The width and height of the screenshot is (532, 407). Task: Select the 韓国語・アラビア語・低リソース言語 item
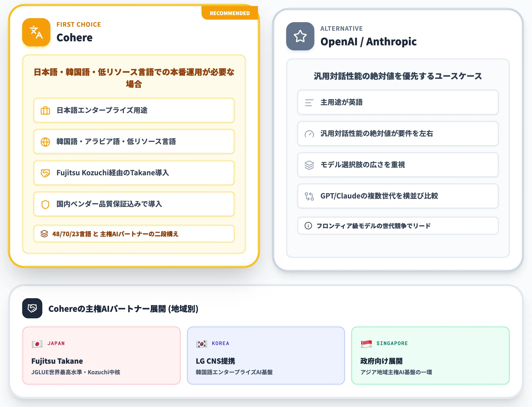[x=134, y=142]
